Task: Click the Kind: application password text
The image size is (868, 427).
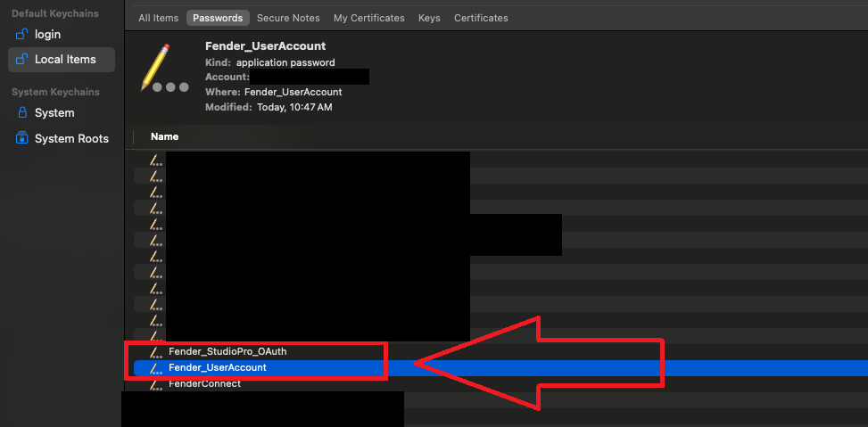Action: click(269, 62)
